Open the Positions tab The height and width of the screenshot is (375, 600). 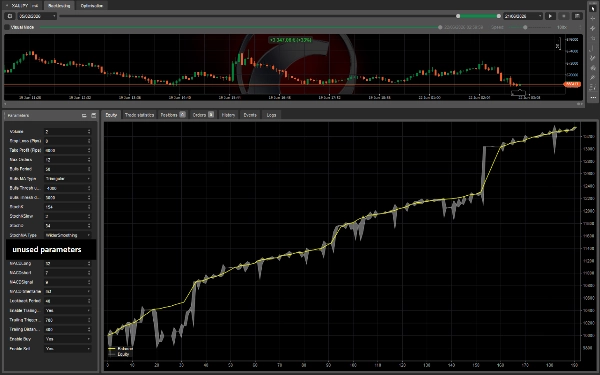(x=173, y=115)
